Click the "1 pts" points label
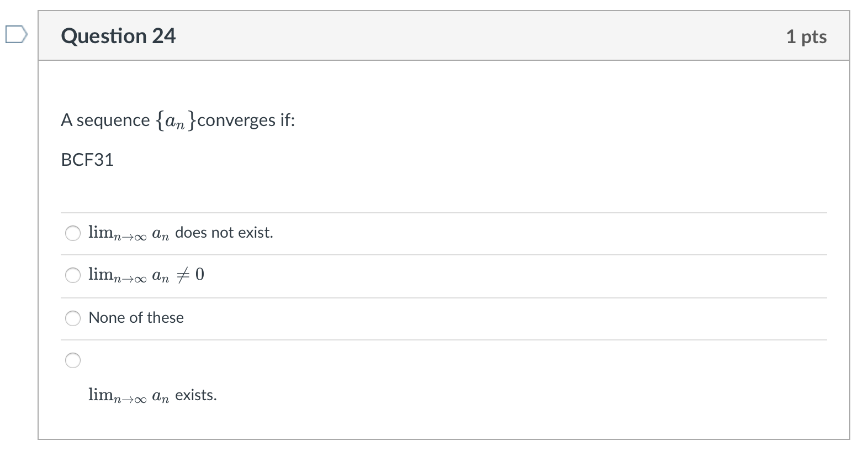Image resolution: width=868 pixels, height=472 pixels. 806,36
